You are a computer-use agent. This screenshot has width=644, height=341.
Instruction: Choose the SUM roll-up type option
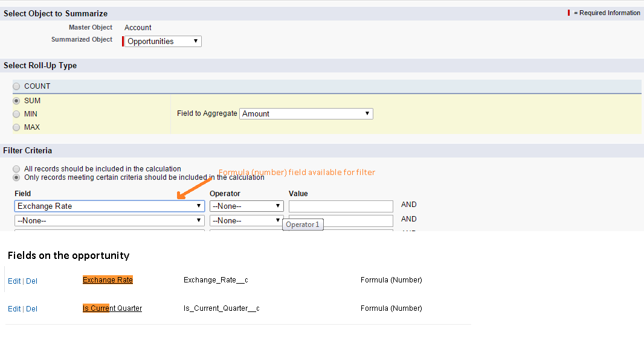(x=16, y=101)
